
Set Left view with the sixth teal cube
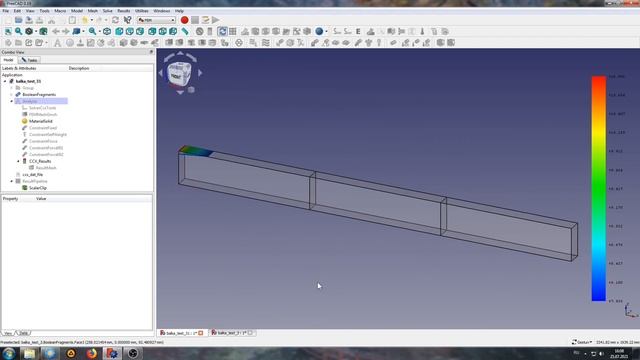point(173,31)
